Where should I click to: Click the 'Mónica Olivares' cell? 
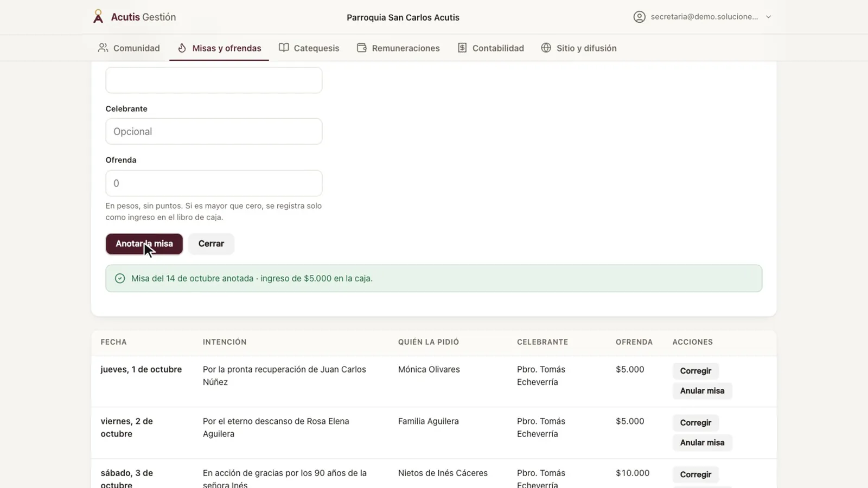pos(429,369)
